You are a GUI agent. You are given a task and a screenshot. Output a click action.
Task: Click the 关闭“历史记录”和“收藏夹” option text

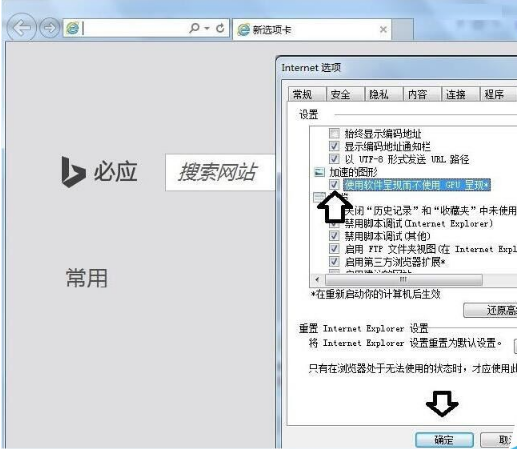tap(431, 210)
